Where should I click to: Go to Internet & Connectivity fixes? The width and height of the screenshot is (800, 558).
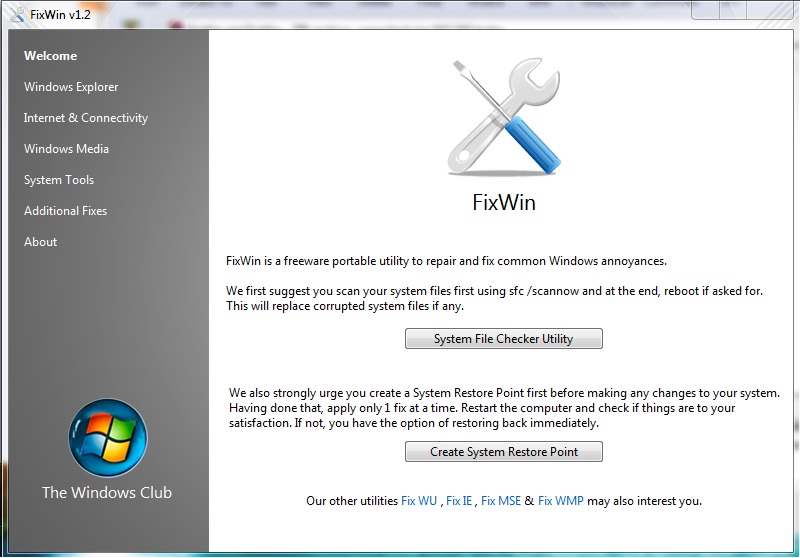[x=86, y=118]
